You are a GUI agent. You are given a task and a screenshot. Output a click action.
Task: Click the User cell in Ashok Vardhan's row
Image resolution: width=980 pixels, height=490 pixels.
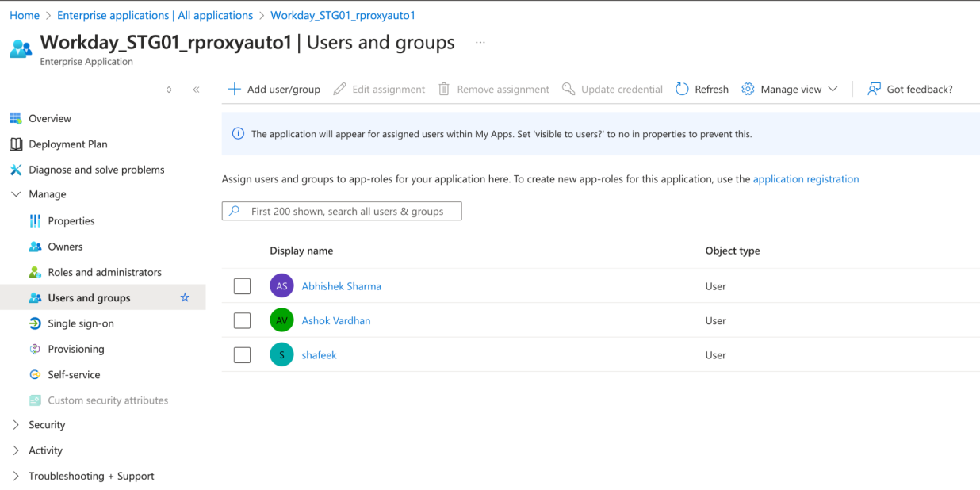point(716,320)
